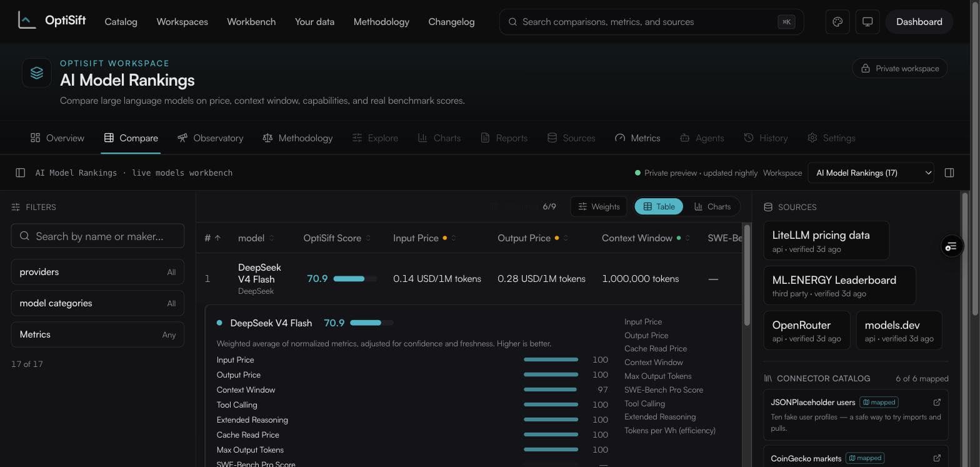Expand the providers filter

point(97,272)
